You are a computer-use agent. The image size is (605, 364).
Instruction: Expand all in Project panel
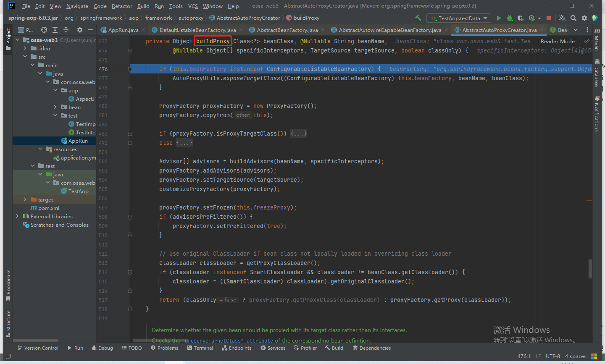click(55, 30)
